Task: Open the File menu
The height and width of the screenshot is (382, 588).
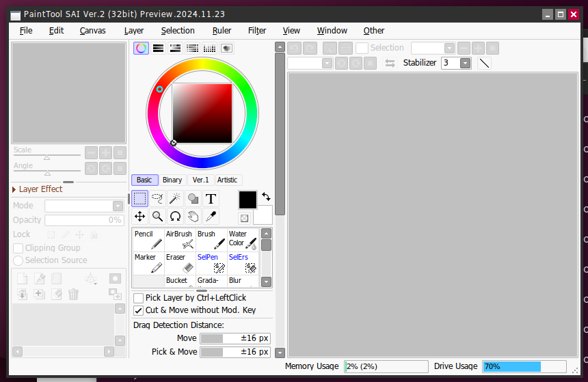Action: tap(26, 31)
